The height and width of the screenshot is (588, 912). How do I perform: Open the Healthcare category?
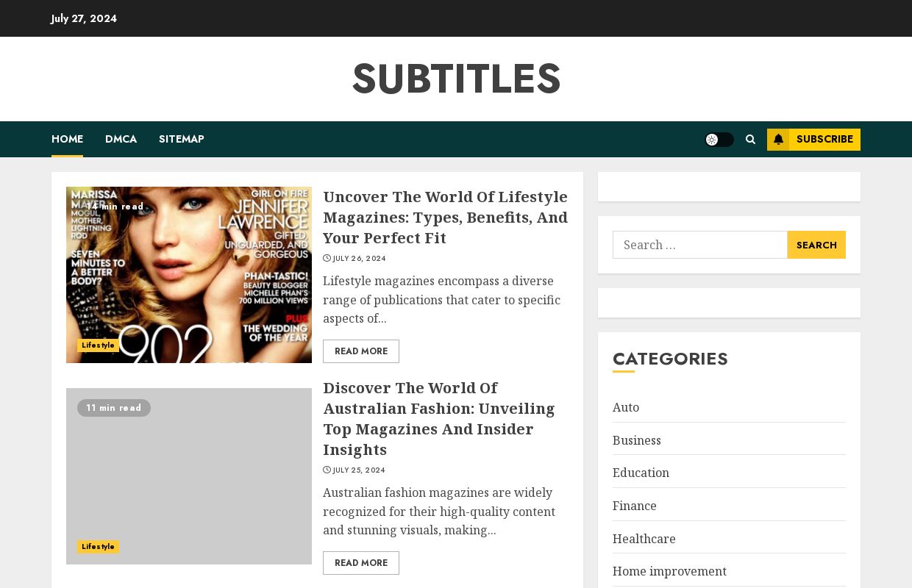tap(644, 539)
